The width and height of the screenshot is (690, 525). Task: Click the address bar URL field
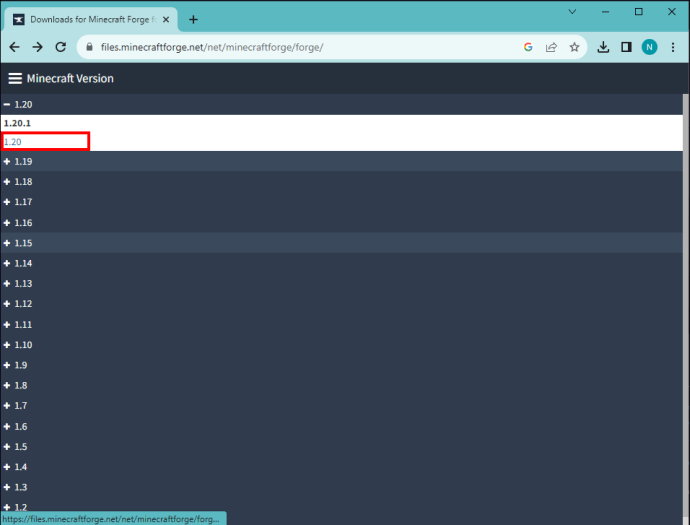(x=308, y=47)
